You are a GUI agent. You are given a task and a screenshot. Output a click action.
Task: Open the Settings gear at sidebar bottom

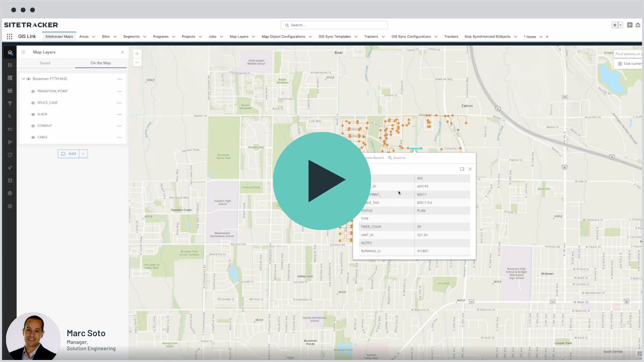coord(10,206)
